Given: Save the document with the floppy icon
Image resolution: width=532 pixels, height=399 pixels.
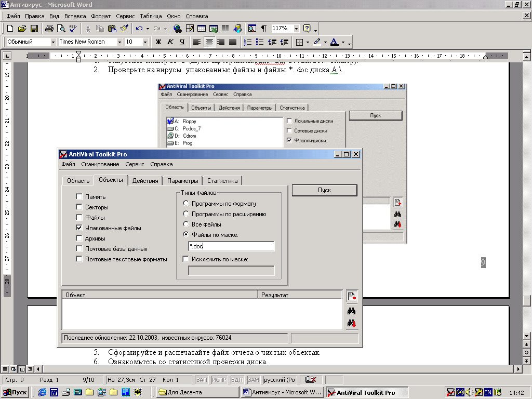Looking at the screenshot, I should pos(34,29).
